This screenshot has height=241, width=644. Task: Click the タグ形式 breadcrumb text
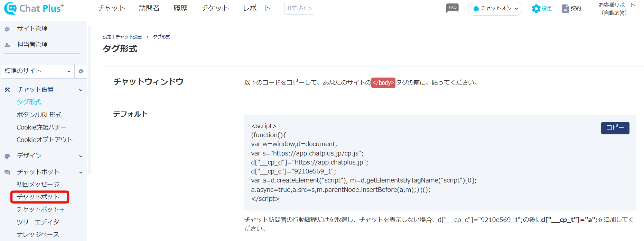(161, 37)
